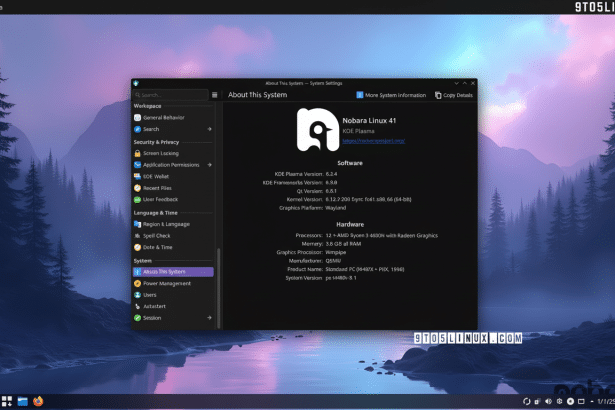The width and height of the screenshot is (615, 410).
Task: Click the Language & Time sidebar heading
Action: pyautogui.click(x=155, y=213)
